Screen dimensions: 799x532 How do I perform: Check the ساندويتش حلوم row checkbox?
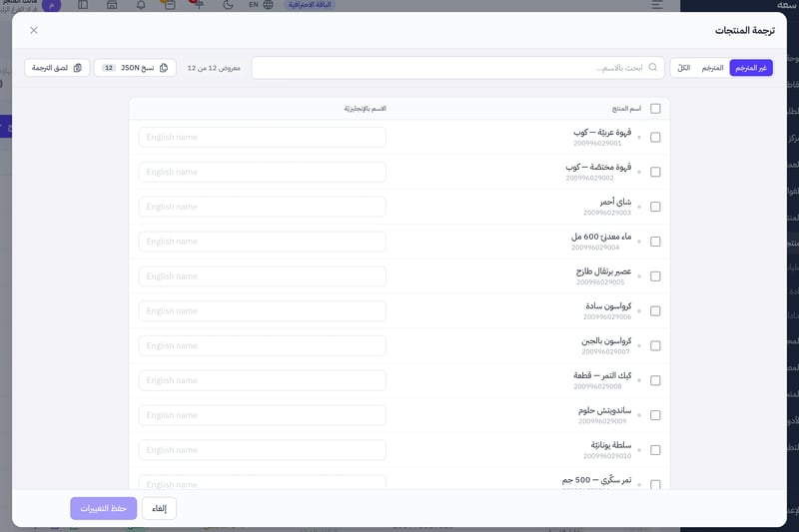tap(655, 415)
